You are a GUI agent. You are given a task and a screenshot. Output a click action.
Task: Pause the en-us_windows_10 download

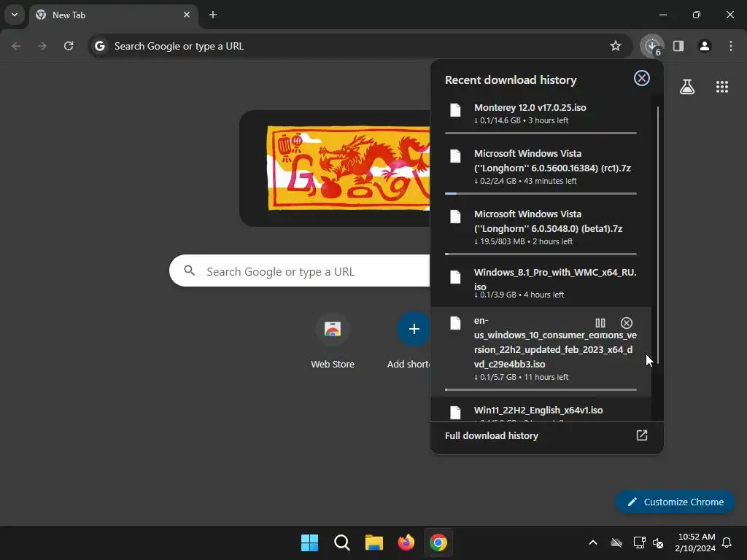pos(600,323)
